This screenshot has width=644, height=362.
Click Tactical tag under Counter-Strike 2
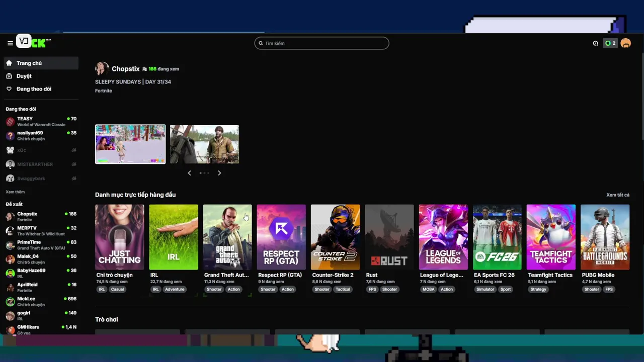(343, 289)
